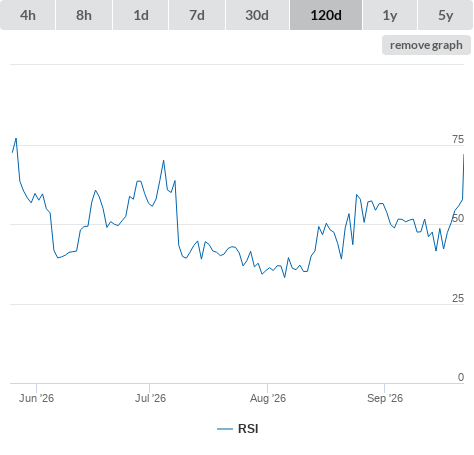Select the 7d time range tab
Viewport: 474px width, 455px height.
point(197,15)
